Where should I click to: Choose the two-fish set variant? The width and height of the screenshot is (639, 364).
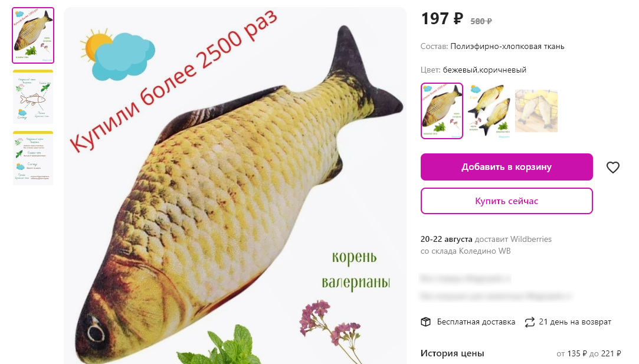point(489,111)
